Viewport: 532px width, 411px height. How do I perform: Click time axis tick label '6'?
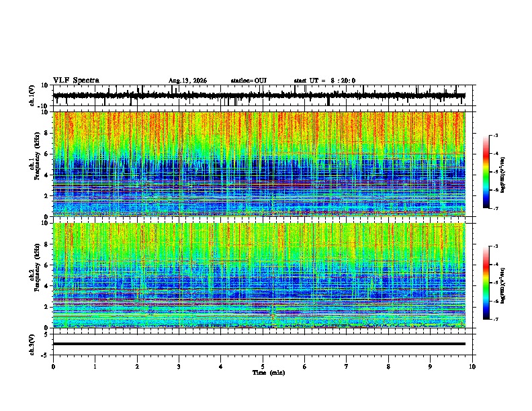[x=305, y=367]
